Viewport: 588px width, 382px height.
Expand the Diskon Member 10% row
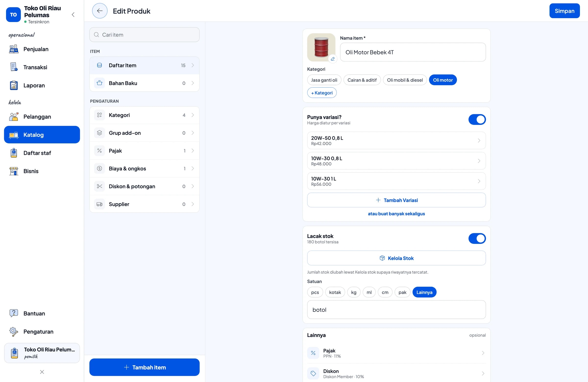[x=396, y=374]
